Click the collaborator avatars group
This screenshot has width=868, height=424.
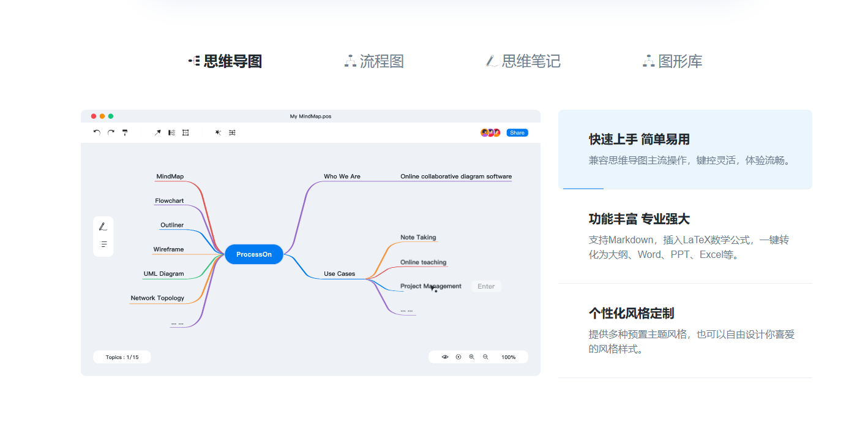pyautogui.click(x=490, y=132)
